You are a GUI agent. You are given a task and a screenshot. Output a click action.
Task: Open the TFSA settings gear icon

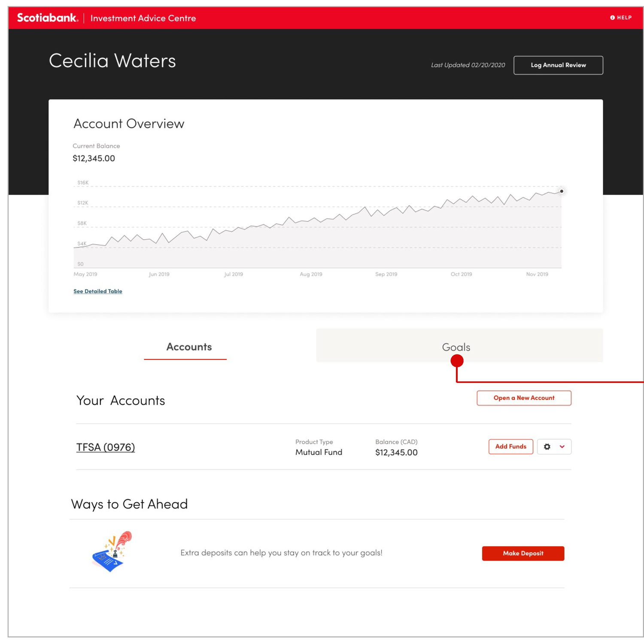(547, 446)
